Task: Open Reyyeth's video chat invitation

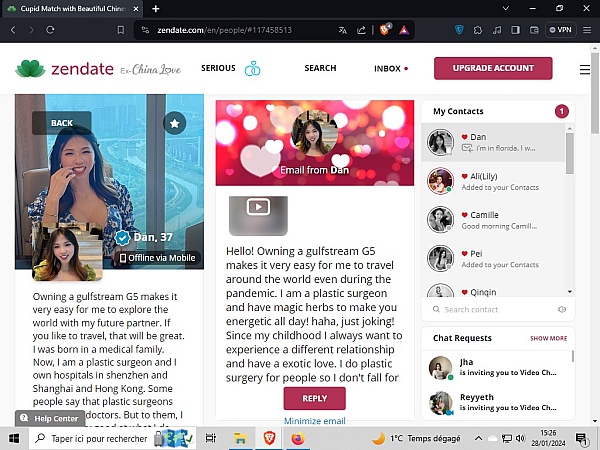Action: click(497, 403)
